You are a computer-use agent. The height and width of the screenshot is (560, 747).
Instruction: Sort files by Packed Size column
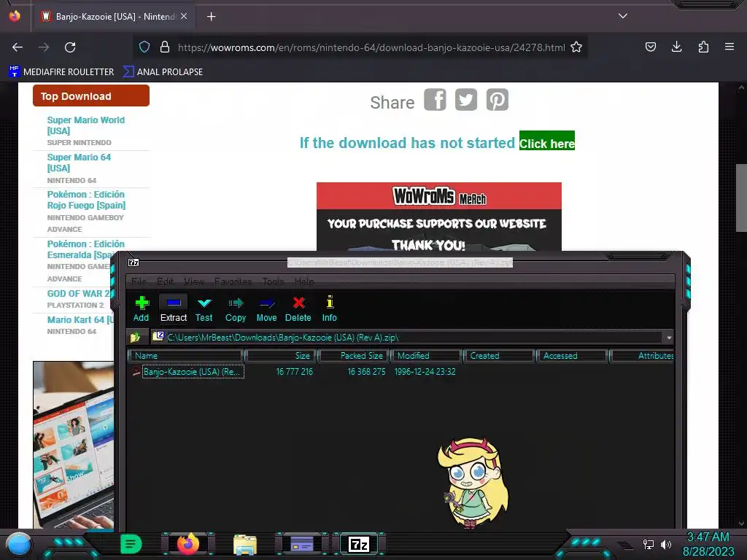(x=354, y=356)
